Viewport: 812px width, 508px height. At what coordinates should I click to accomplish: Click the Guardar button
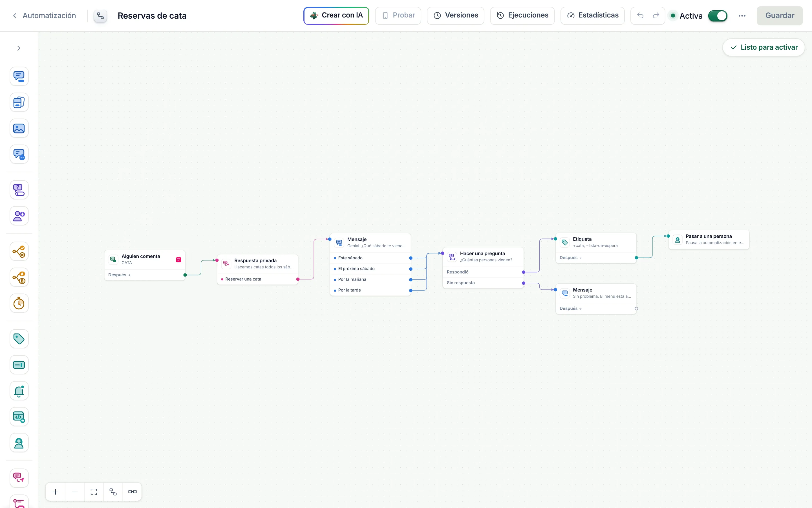780,16
